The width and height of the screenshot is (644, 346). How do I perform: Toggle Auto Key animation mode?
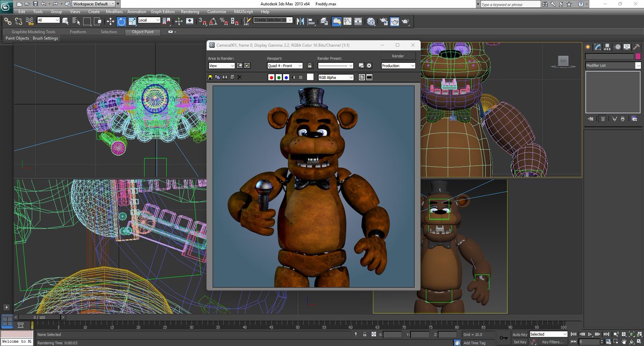[x=519, y=334]
